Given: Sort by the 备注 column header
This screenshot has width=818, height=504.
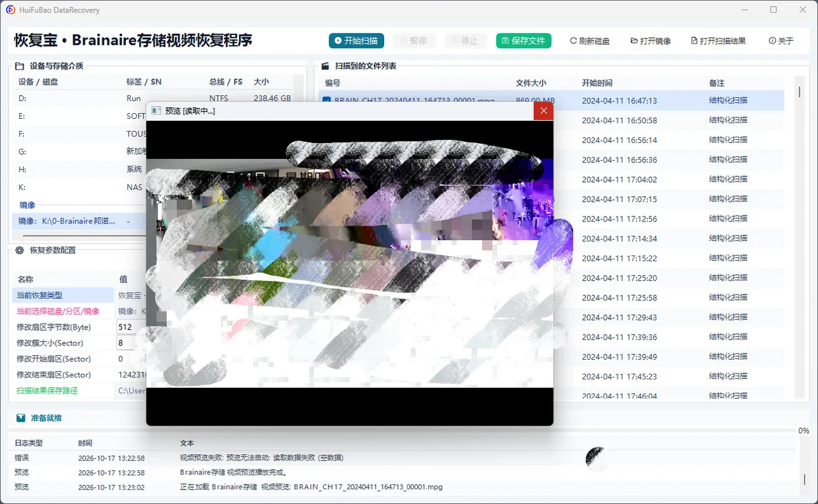Looking at the screenshot, I should 716,83.
